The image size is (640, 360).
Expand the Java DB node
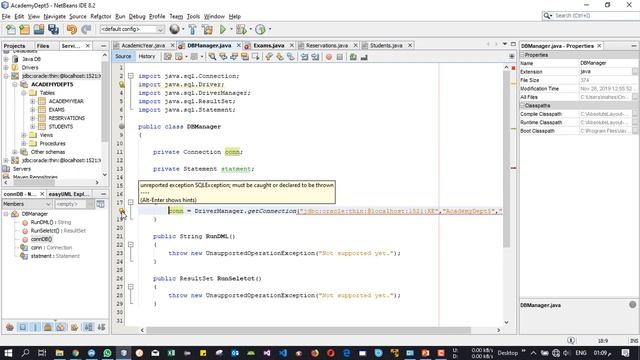[x=6, y=59]
